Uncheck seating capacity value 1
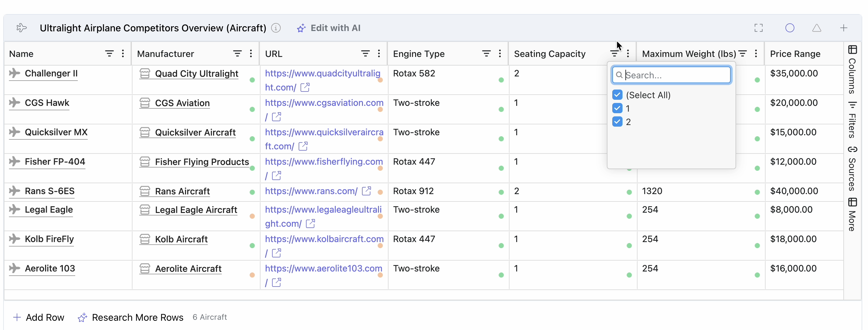The width and height of the screenshot is (868, 330). [x=617, y=108]
